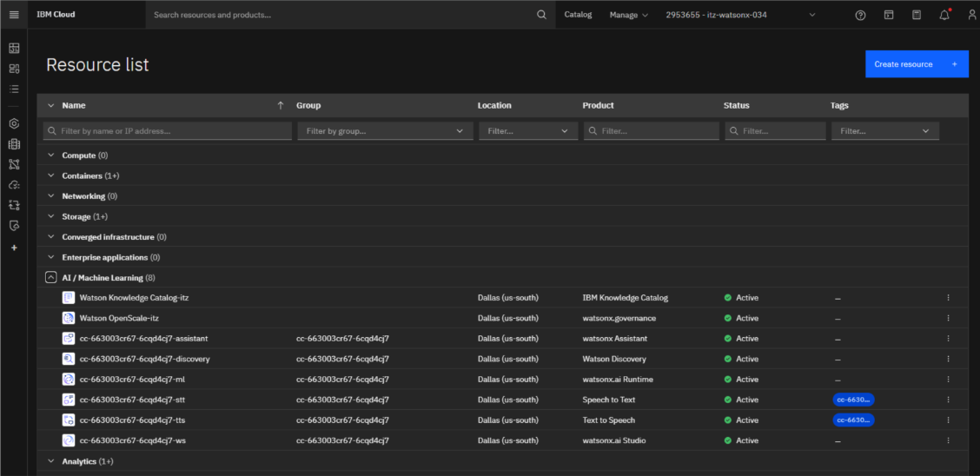
Task: Click the Create resource button
Action: [917, 64]
